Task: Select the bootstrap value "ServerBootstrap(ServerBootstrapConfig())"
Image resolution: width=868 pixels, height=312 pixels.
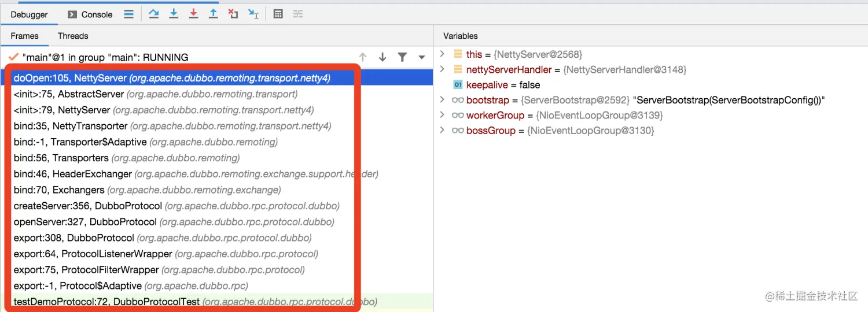Action: [x=730, y=100]
